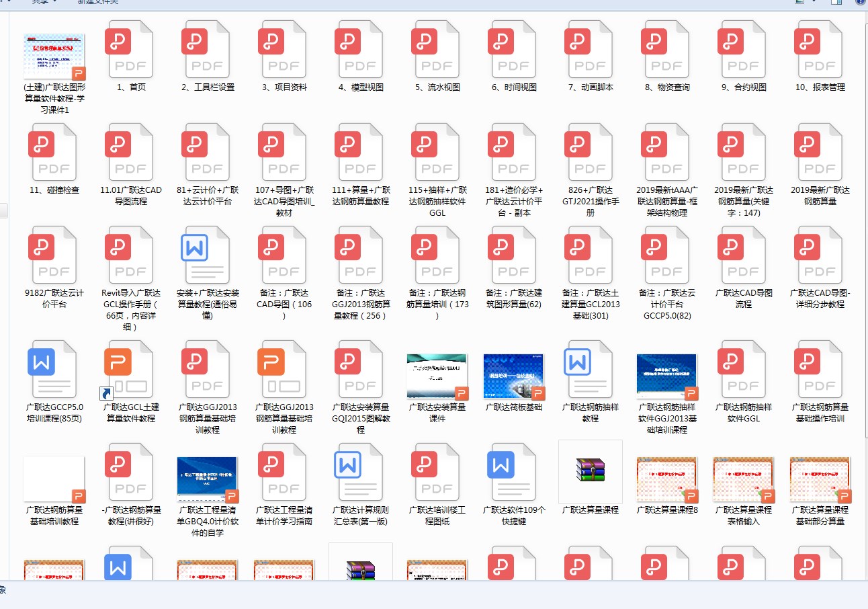Click PDF icon of 11.01广联达CAD导图流程
The image size is (868, 609).
click(x=128, y=153)
